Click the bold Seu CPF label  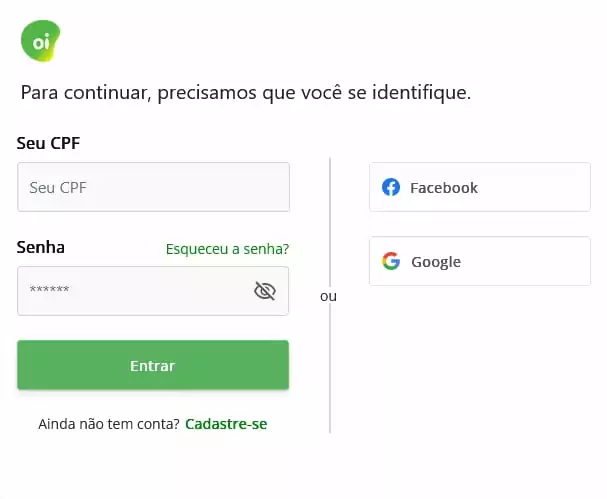point(48,143)
